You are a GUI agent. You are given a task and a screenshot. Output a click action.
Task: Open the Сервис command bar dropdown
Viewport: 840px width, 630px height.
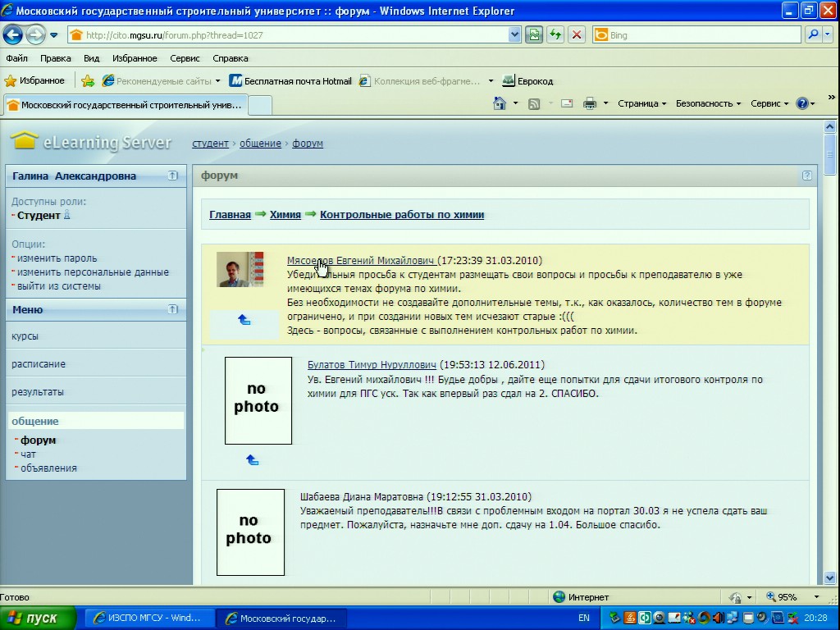pyautogui.click(x=769, y=103)
